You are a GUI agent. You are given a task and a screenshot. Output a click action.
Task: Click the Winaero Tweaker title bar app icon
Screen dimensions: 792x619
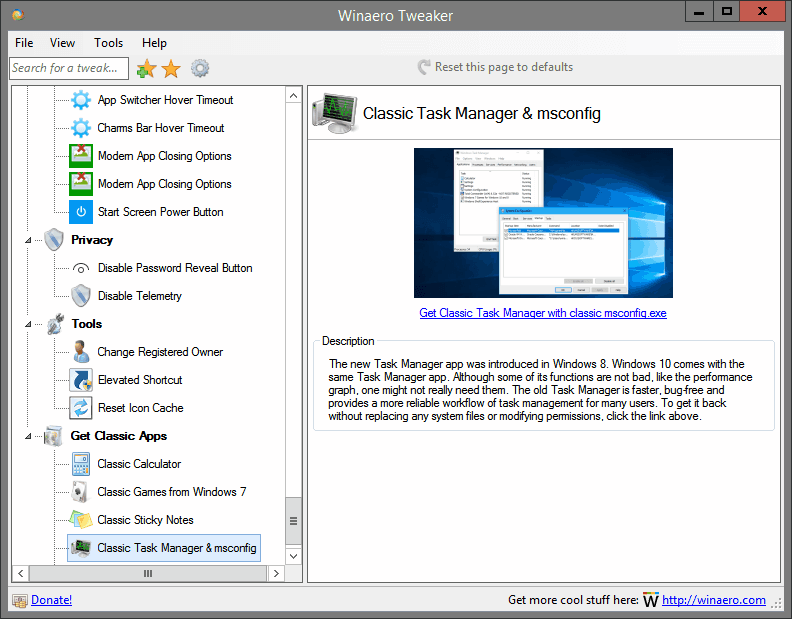click(18, 15)
